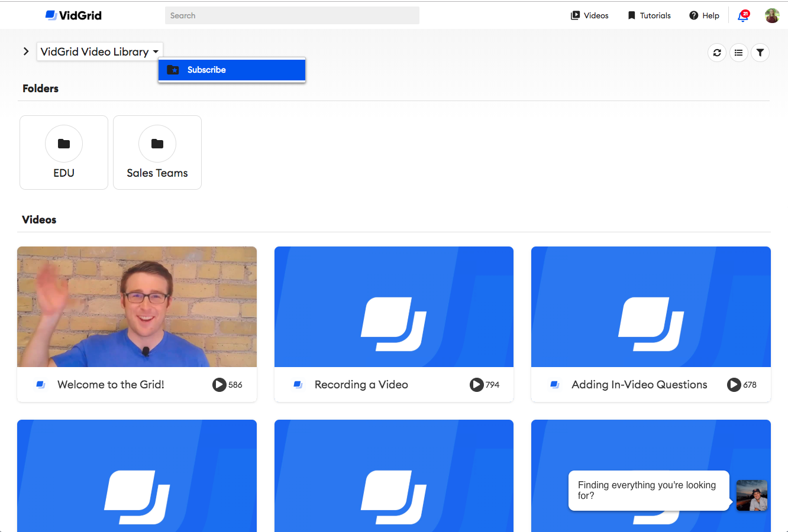The width and height of the screenshot is (788, 532).
Task: Click the Videos section heading
Action: (x=39, y=220)
